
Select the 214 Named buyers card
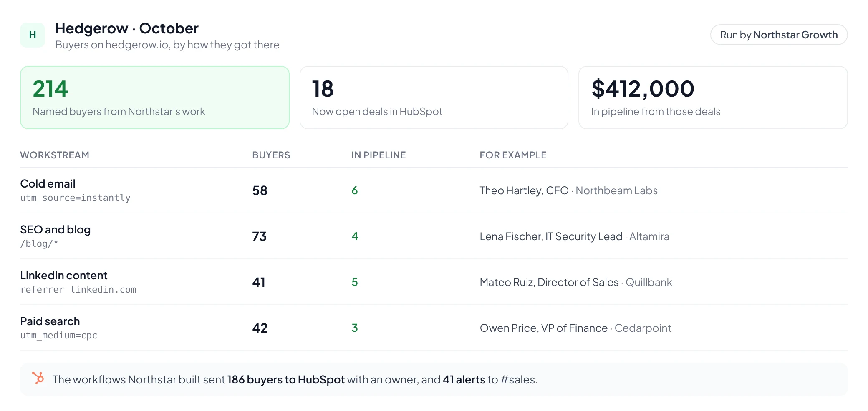[155, 98]
